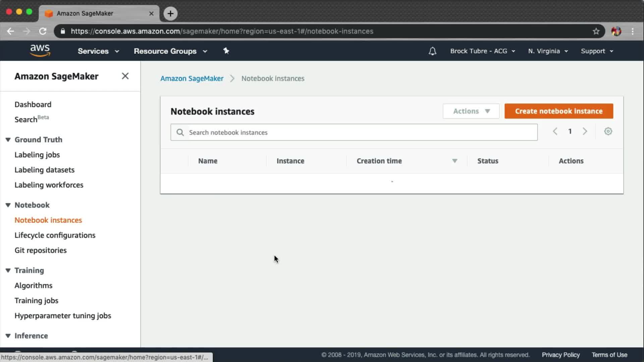Close the Amazon SageMaker sidebar panel
644x362 pixels.
click(x=125, y=76)
